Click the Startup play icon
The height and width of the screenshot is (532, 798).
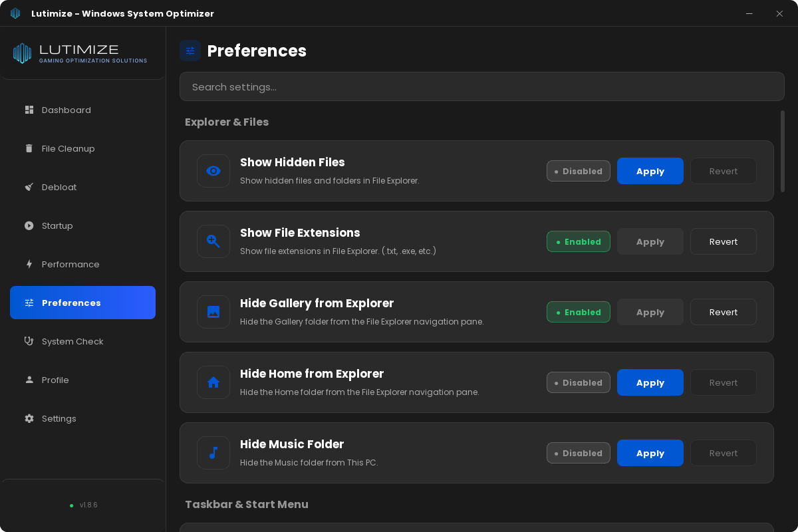(29, 225)
